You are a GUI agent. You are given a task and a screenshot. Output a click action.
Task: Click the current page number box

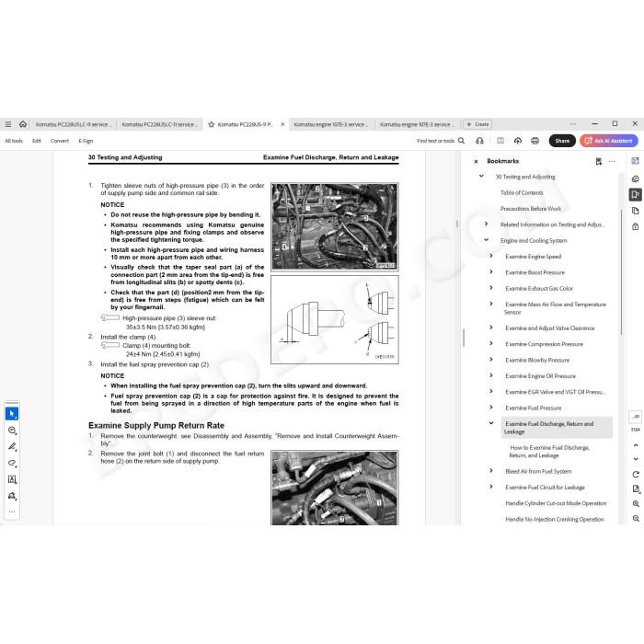[x=636, y=417]
